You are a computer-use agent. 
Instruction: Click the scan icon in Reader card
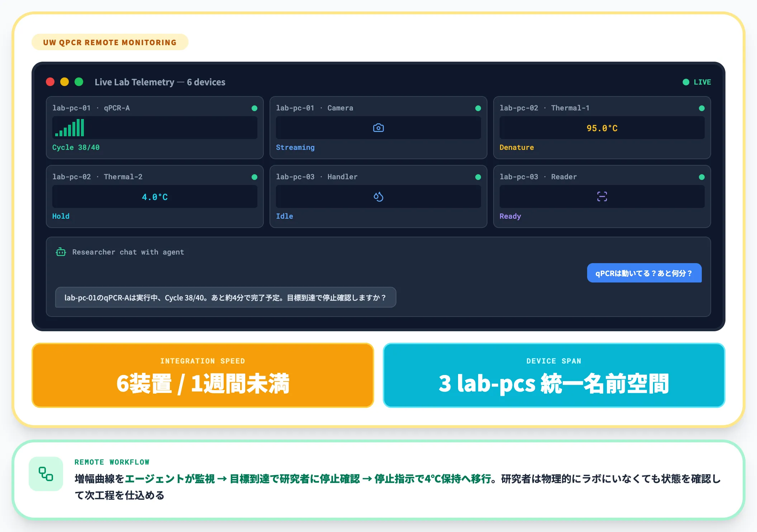click(602, 196)
